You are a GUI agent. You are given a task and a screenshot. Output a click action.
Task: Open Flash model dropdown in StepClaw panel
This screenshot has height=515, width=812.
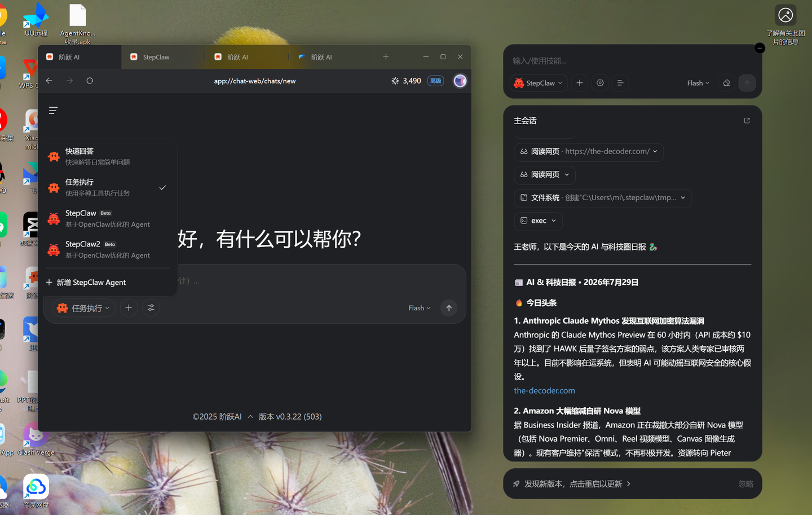[x=698, y=83]
